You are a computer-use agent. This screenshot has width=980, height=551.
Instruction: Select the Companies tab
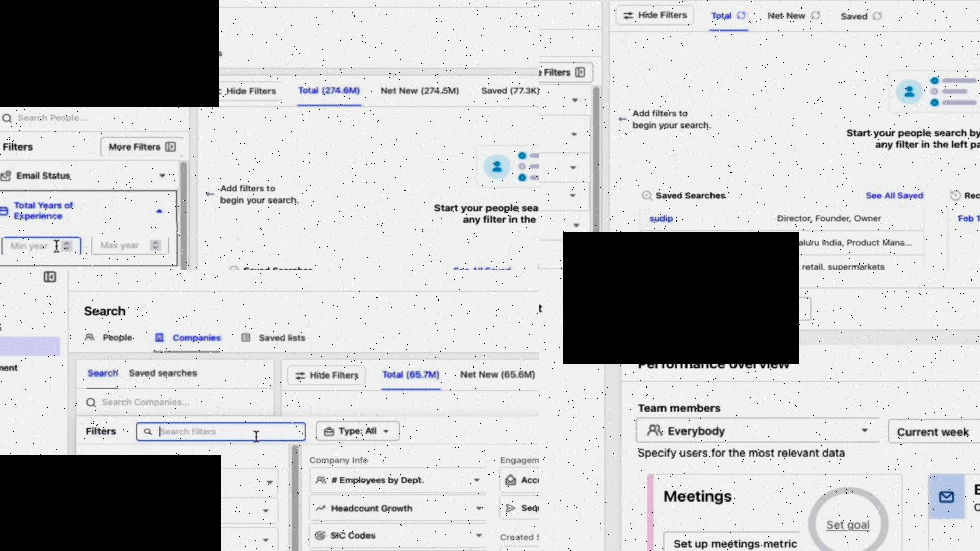(x=195, y=336)
